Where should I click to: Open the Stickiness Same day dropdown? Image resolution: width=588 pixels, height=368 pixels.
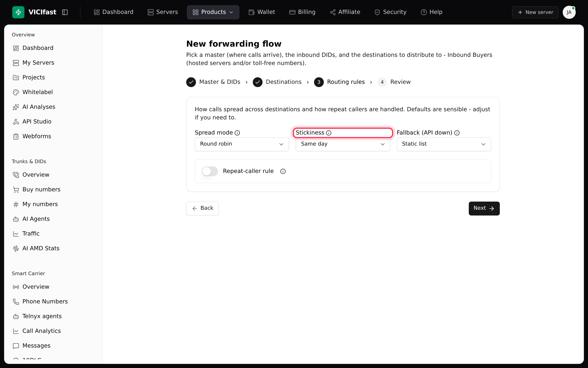[343, 144]
